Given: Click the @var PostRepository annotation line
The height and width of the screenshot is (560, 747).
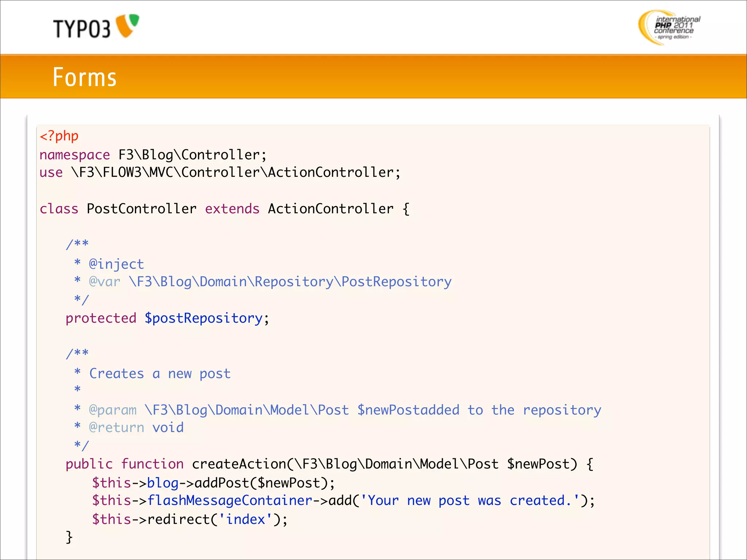Looking at the screenshot, I should [x=263, y=282].
